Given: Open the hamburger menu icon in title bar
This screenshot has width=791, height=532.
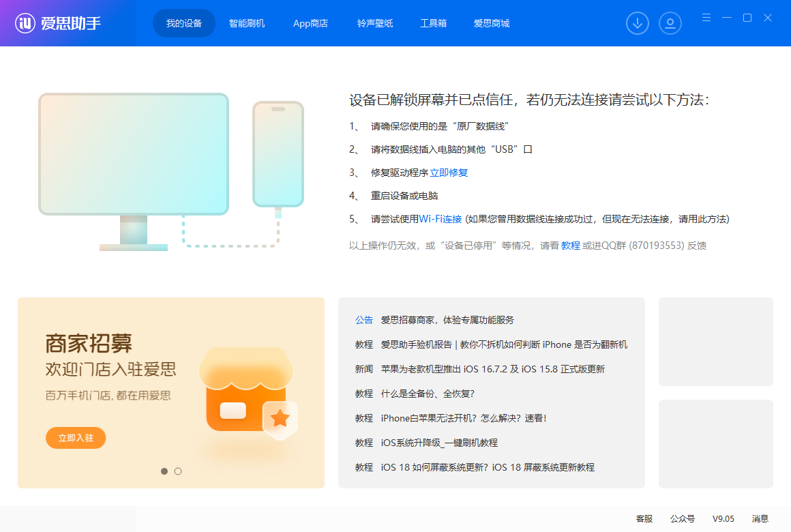Looking at the screenshot, I should click(x=706, y=18).
